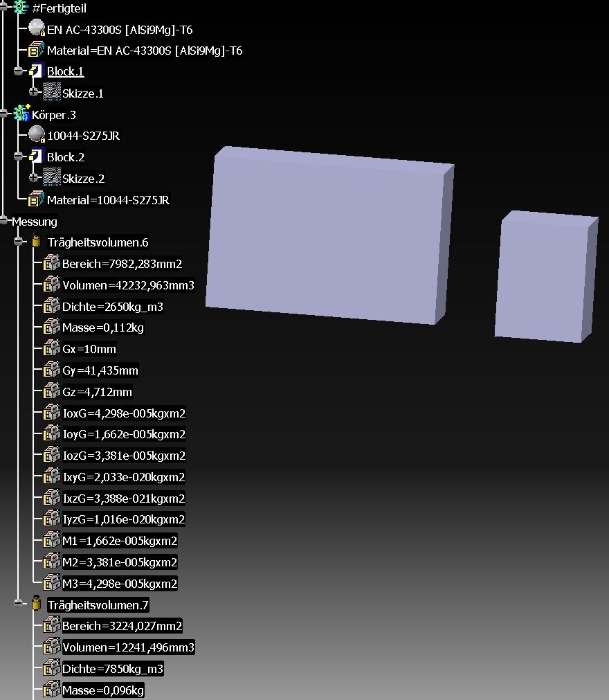This screenshot has height=700, width=609.
Task: Select IxyG=2,033e-020kgxm2 value
Action: click(124, 477)
